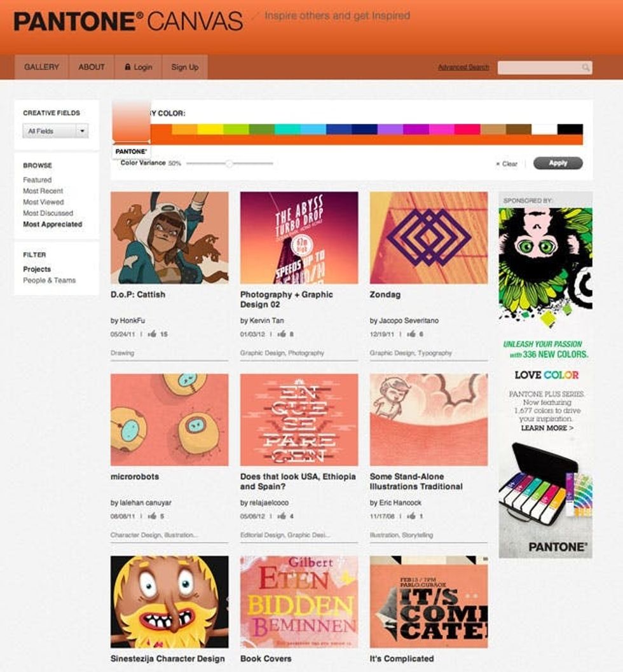Click thumbs-up icon under microrobots project

152,516
